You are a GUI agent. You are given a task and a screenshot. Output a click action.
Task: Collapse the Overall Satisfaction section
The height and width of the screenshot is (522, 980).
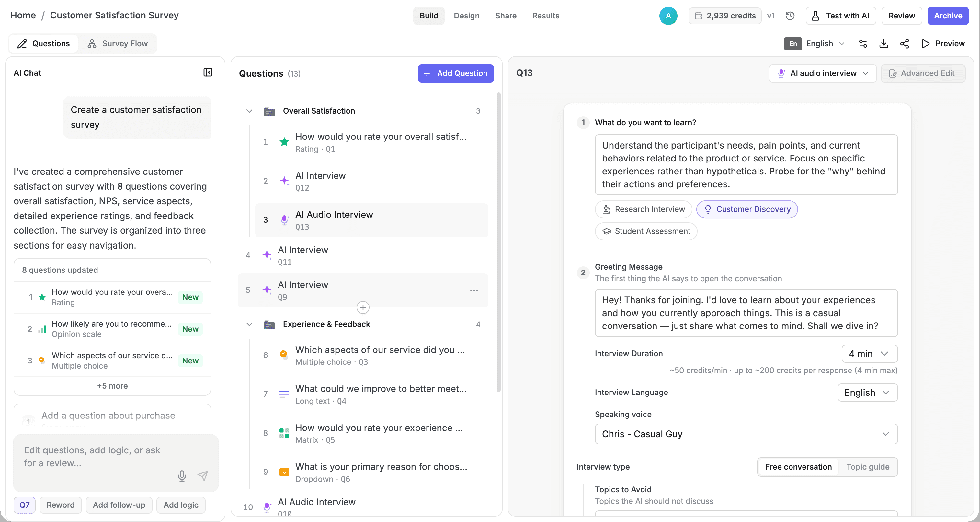pos(249,111)
